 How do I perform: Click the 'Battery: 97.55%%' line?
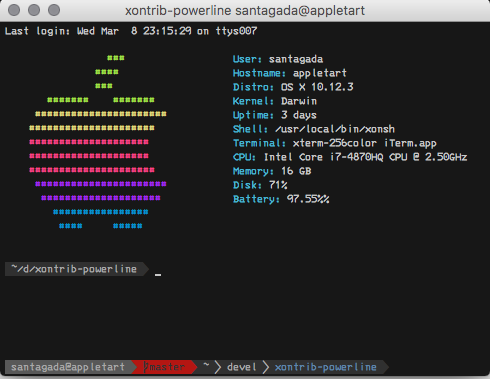pos(281,199)
